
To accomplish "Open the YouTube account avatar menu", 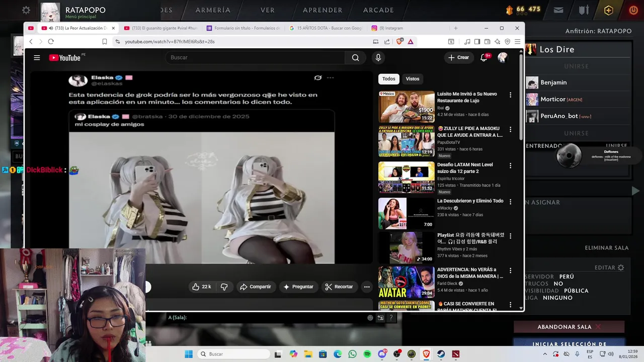I will [x=502, y=57].
